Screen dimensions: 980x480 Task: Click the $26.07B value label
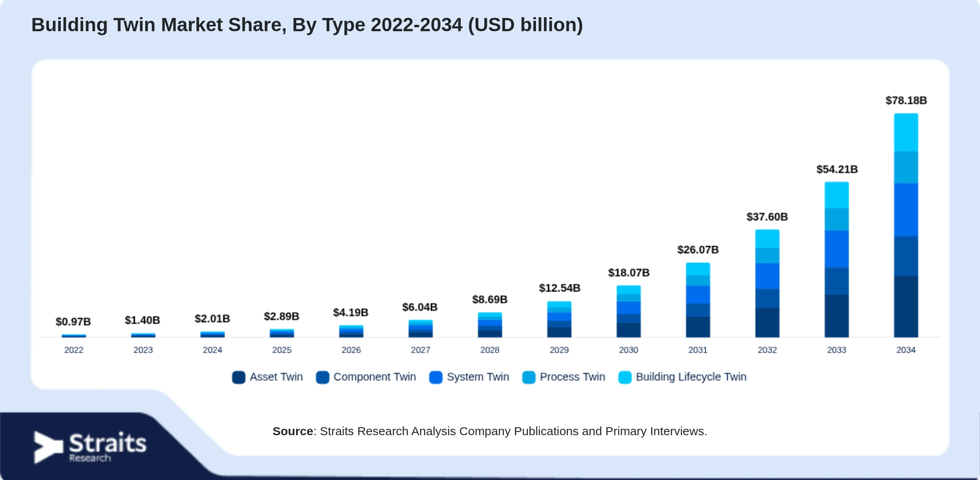coord(698,250)
